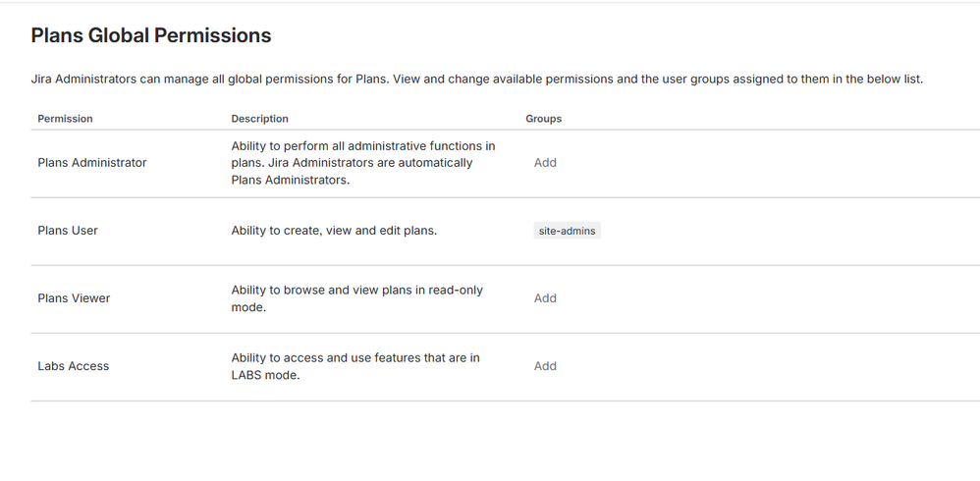Add a group to Plans Viewer

pos(545,298)
